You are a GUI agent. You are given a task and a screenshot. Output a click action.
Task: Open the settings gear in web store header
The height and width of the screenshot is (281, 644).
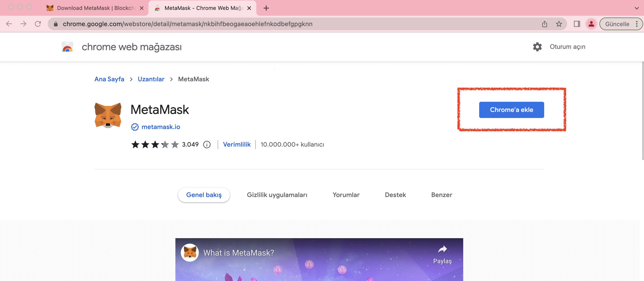537,47
